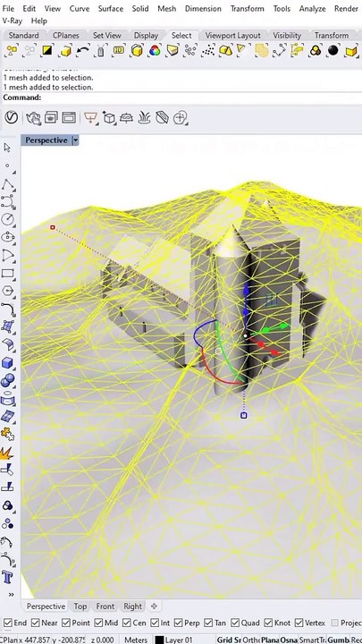This screenshot has width=362, height=644.
Task: Open the V-Ray menu
Action: click(13, 21)
